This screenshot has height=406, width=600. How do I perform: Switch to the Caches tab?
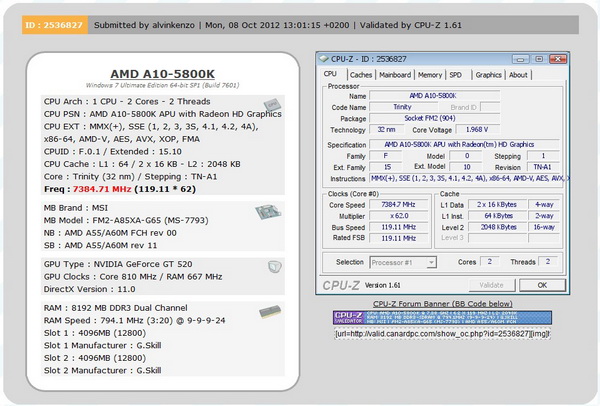[360, 75]
